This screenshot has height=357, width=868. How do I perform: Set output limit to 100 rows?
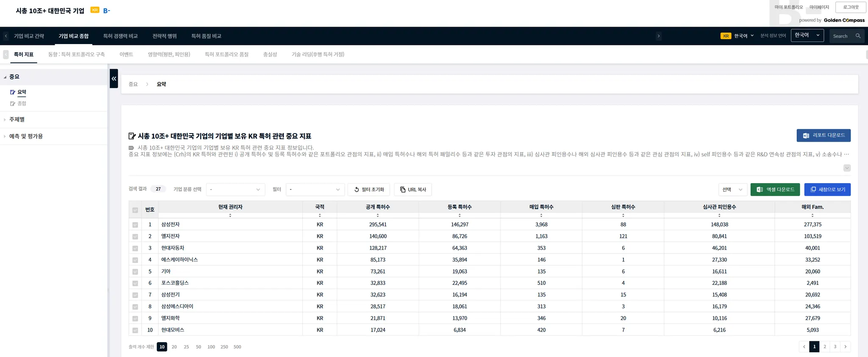(211, 347)
